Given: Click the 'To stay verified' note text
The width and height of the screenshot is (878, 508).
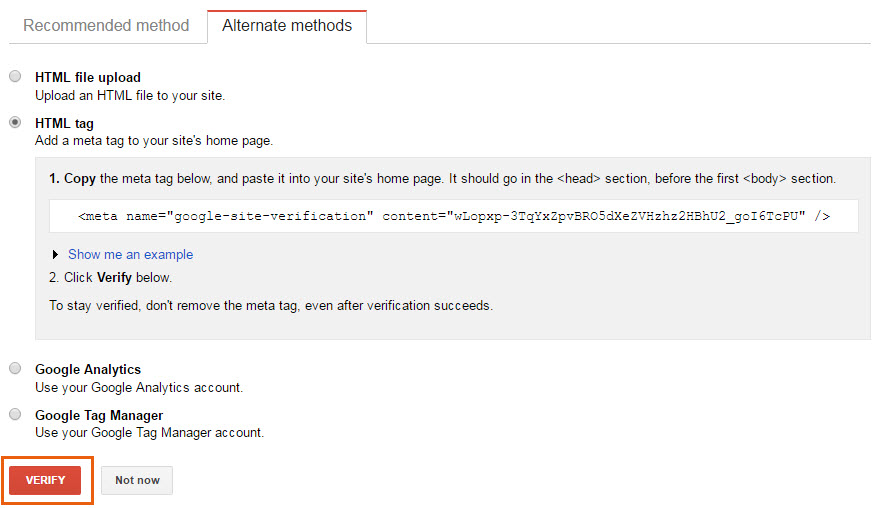Looking at the screenshot, I should (271, 306).
